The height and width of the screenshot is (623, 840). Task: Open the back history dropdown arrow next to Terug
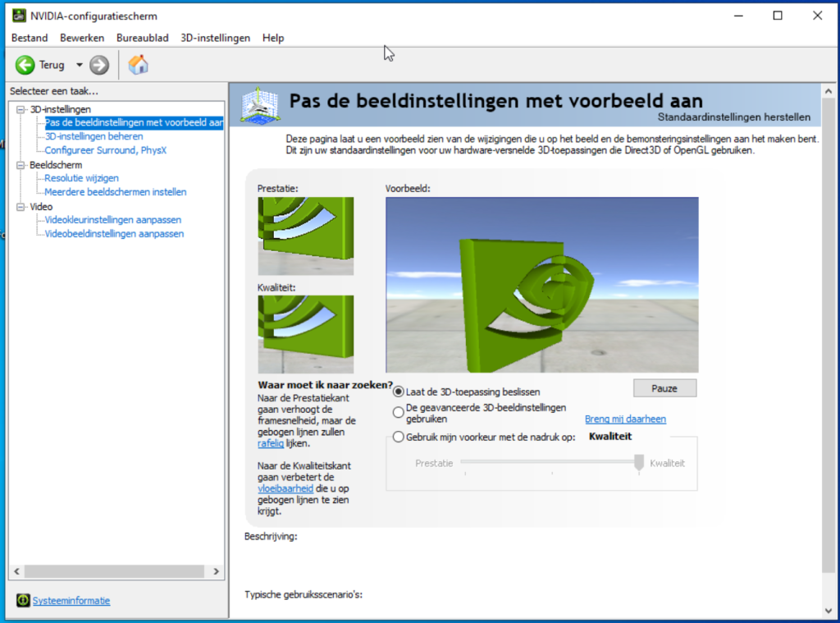[x=80, y=65]
